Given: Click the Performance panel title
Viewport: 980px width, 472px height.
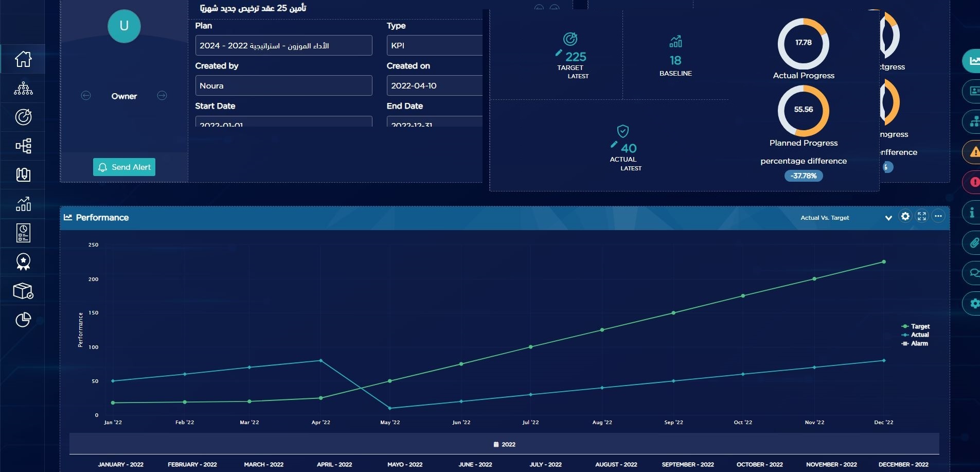Looking at the screenshot, I should coord(102,218).
